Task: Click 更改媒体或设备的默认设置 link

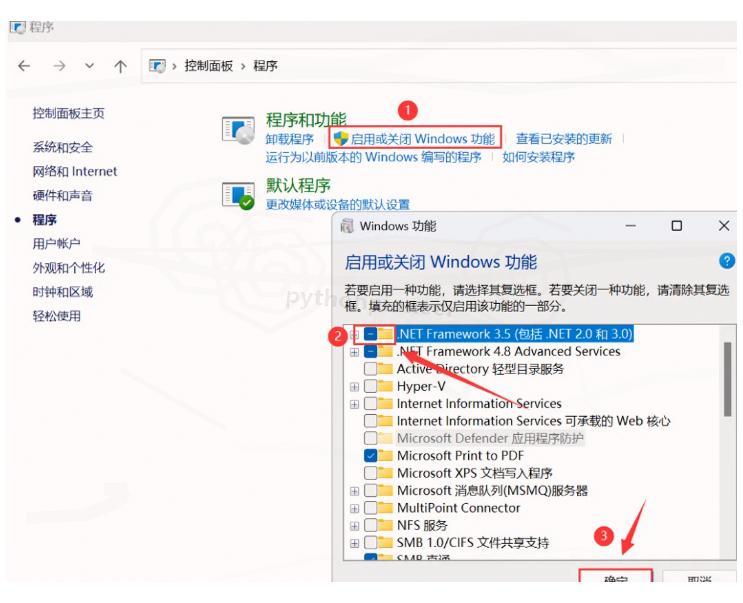Action: click(337, 205)
